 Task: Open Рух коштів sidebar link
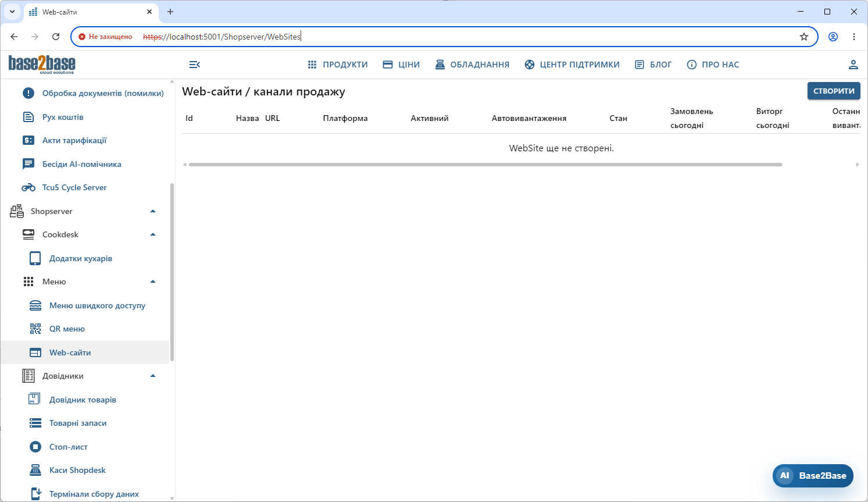pos(63,117)
